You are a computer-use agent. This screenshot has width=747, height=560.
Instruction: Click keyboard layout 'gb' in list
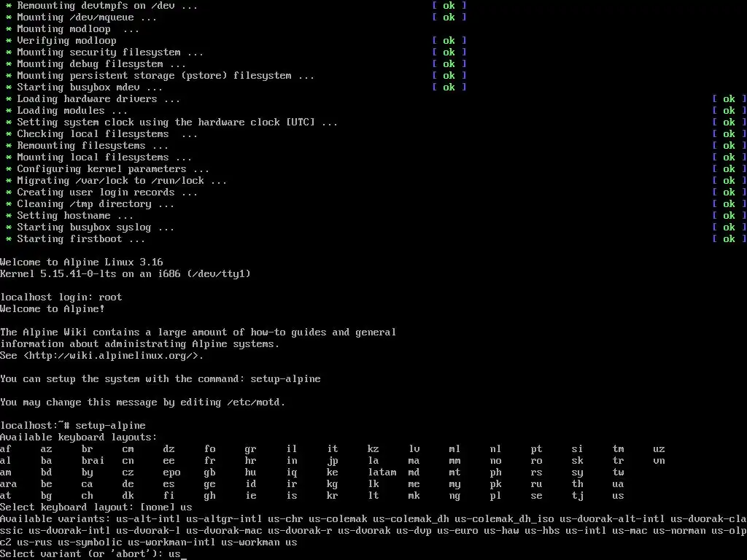209,472
